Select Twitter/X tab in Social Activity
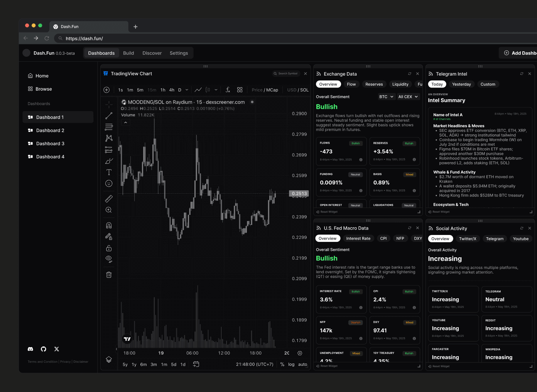This screenshot has width=537, height=392. click(468, 239)
